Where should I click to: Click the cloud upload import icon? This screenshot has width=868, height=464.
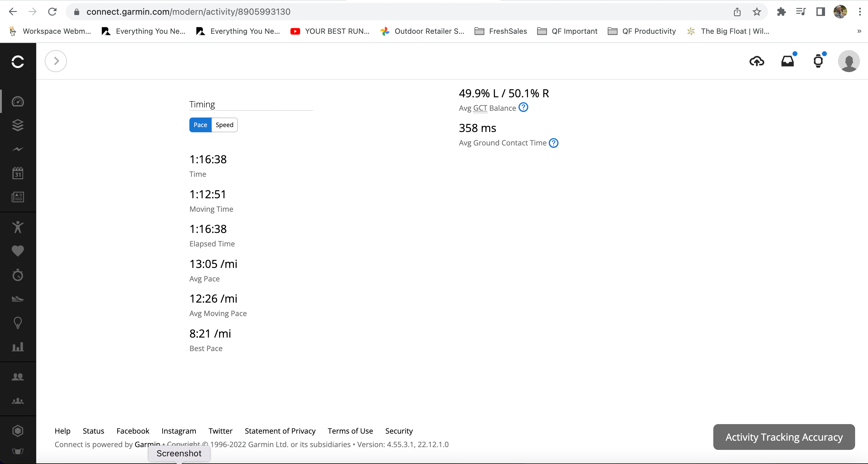pyautogui.click(x=757, y=61)
